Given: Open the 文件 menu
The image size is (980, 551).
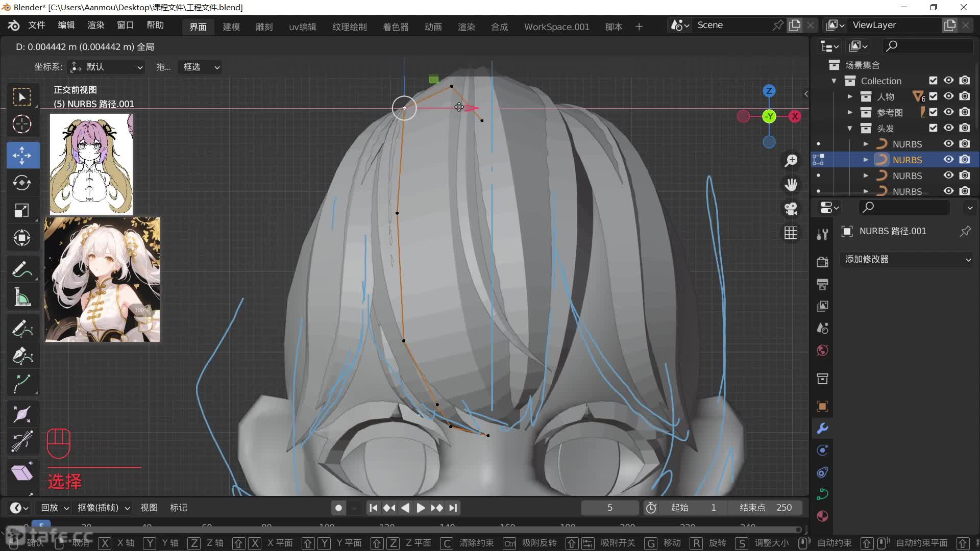Looking at the screenshot, I should coord(37,25).
